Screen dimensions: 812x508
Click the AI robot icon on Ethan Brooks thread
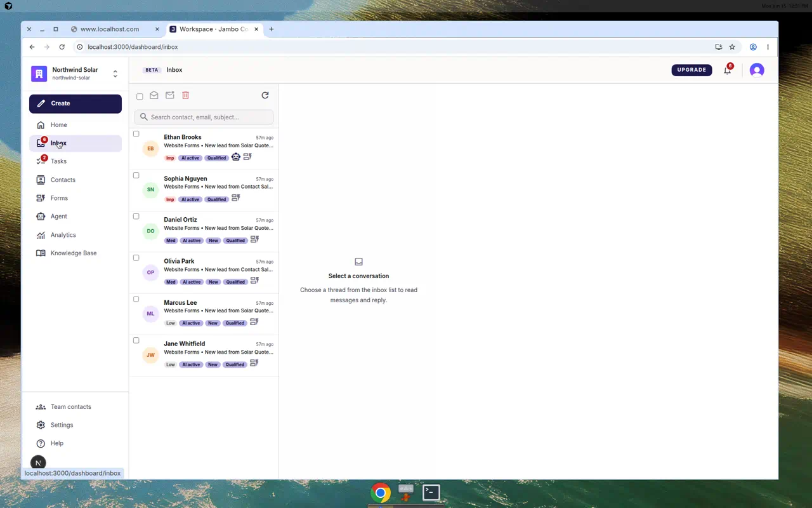point(236,157)
